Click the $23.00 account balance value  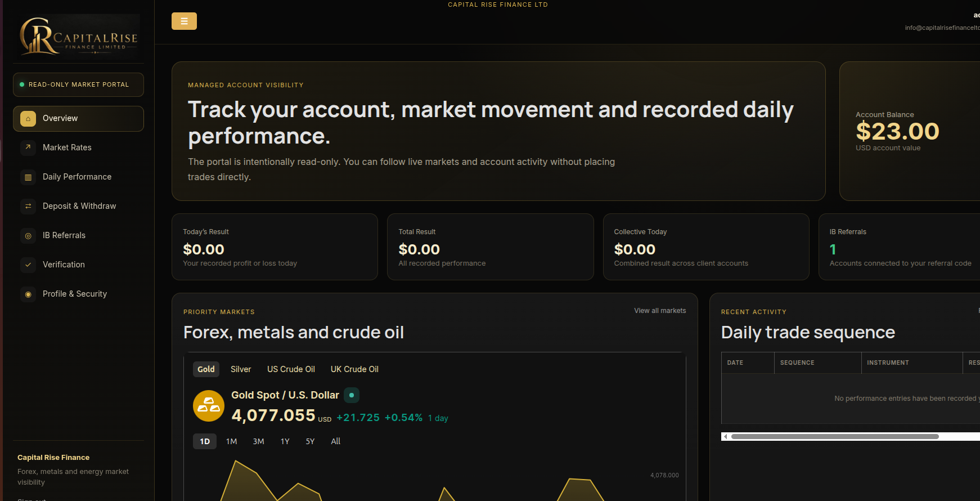click(897, 132)
